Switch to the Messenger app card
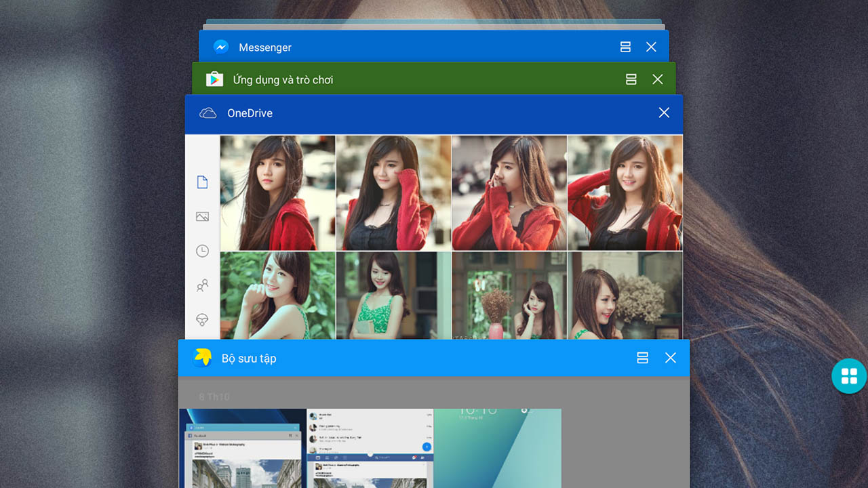Image resolution: width=868 pixels, height=488 pixels. (407, 47)
